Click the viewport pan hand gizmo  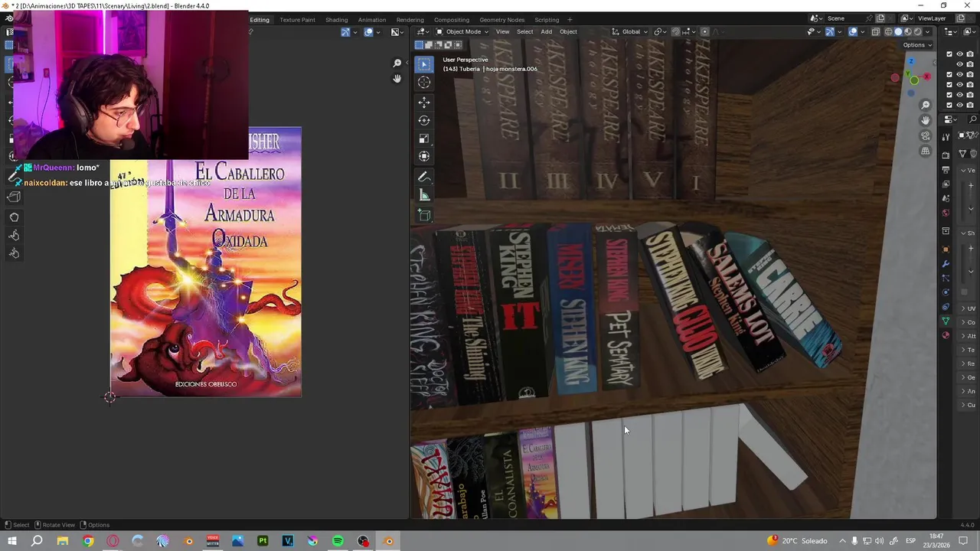click(x=925, y=121)
